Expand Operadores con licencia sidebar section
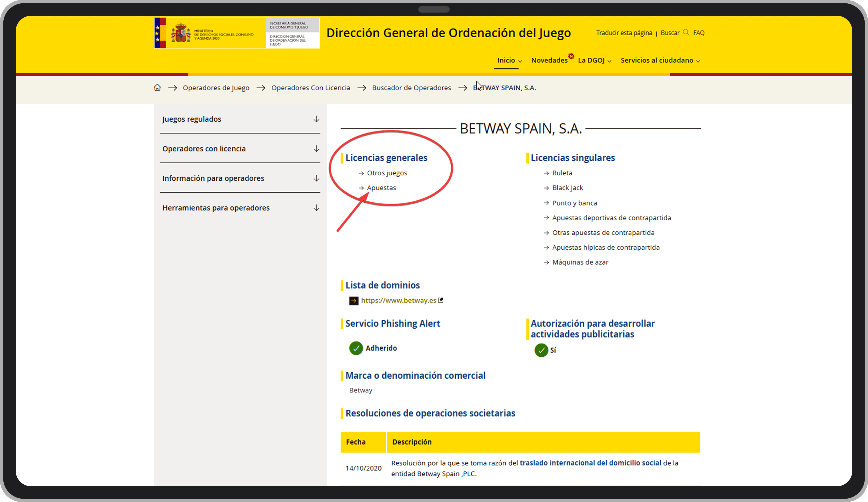 (241, 149)
